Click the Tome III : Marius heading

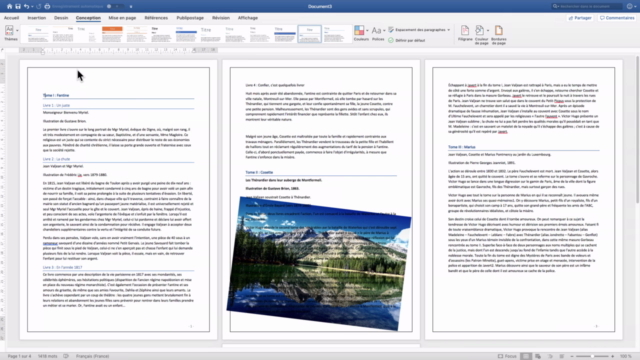click(x=462, y=147)
